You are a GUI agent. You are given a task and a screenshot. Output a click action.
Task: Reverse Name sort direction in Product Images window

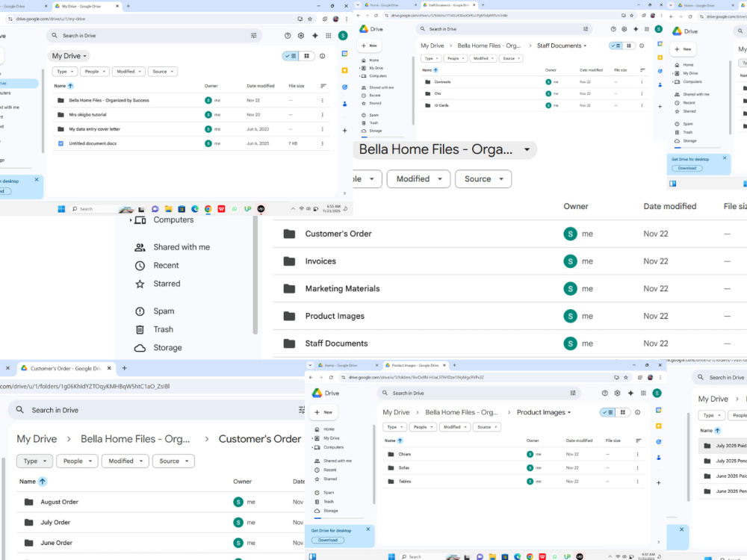click(x=400, y=441)
